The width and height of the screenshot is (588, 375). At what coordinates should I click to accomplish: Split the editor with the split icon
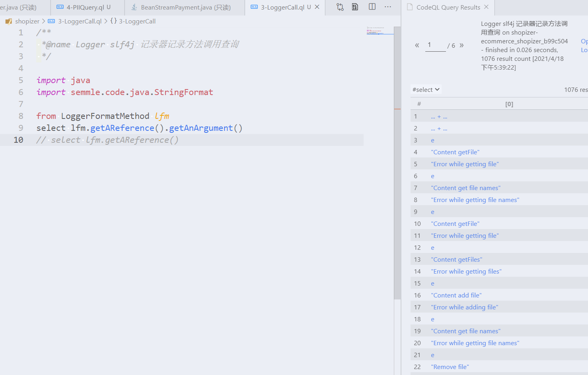[372, 7]
